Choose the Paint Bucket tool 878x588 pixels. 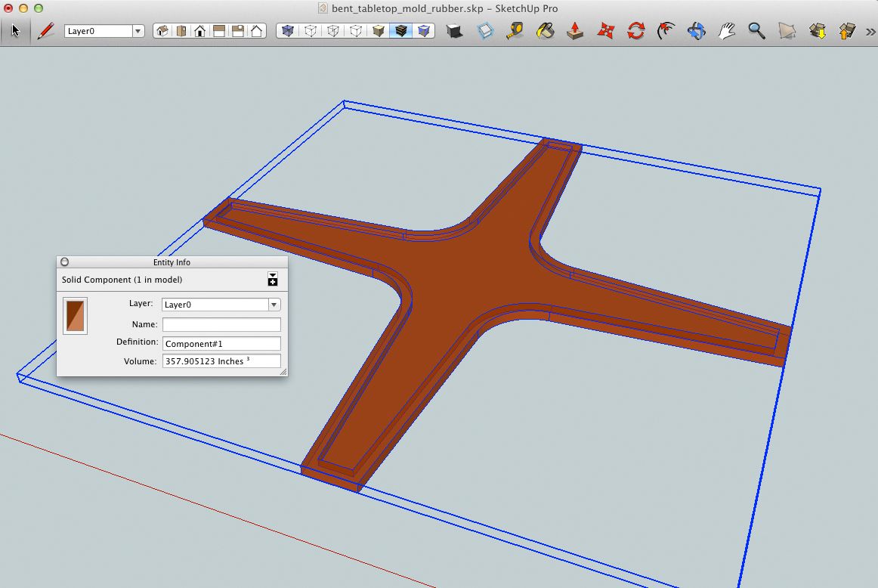(x=545, y=31)
